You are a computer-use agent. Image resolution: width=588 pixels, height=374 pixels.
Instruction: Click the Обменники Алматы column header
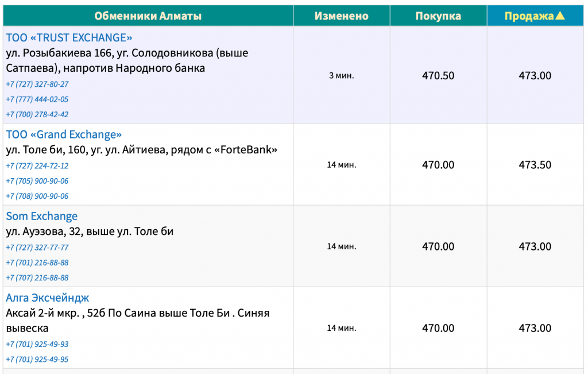pos(148,16)
